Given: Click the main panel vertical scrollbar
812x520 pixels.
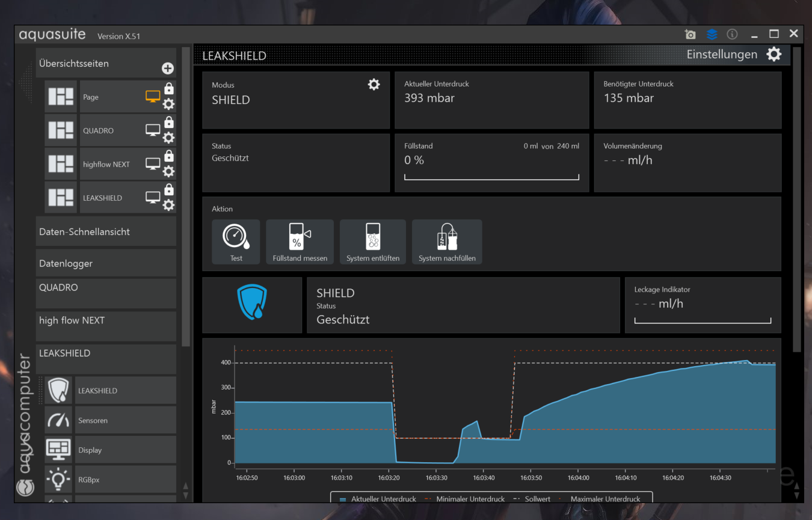Looking at the screenshot, I should (x=797, y=200).
